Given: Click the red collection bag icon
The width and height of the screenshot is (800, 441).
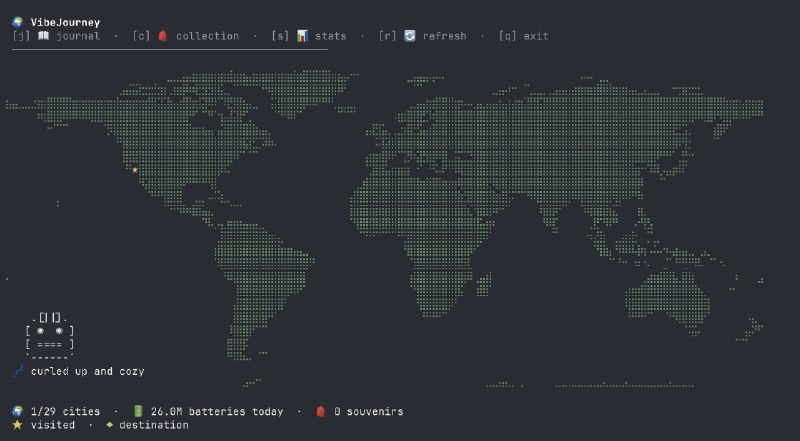Looking at the screenshot, I should (162, 36).
